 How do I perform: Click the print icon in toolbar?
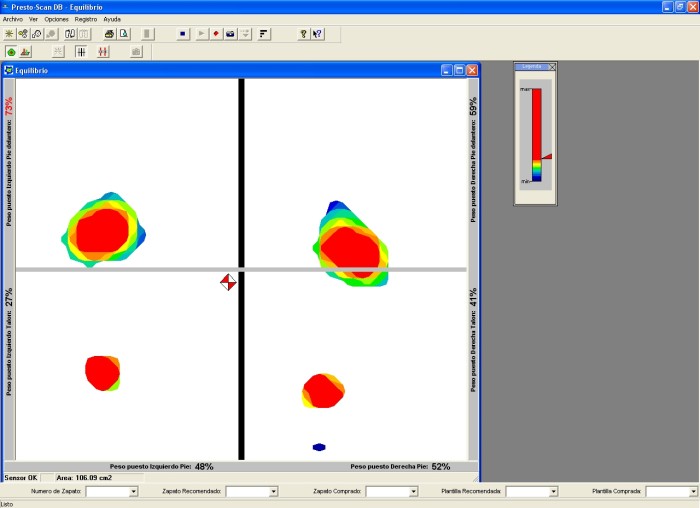(x=109, y=33)
